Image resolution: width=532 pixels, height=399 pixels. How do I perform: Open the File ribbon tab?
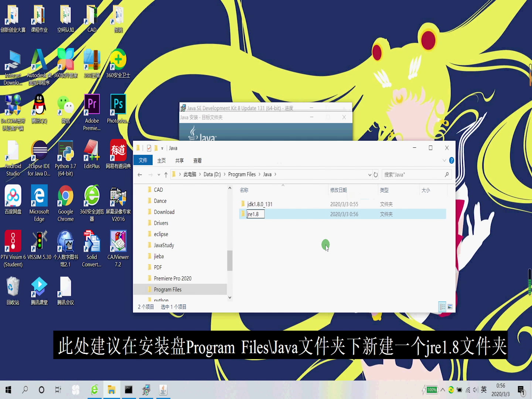(x=143, y=160)
